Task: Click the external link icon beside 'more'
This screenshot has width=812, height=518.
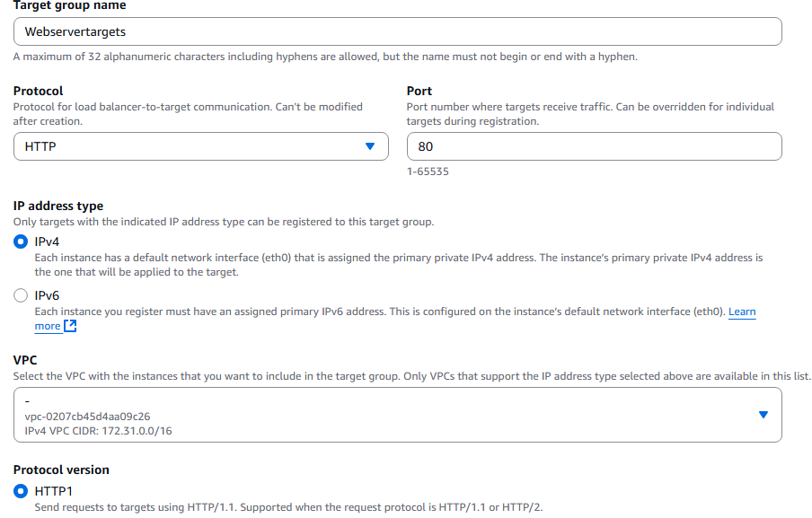Action: [70, 326]
